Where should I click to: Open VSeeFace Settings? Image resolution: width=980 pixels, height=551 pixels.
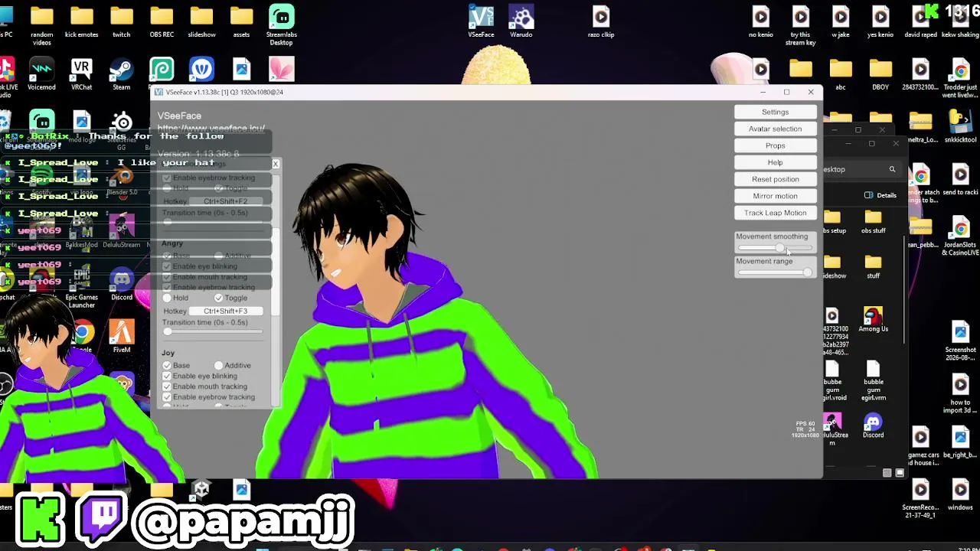pyautogui.click(x=775, y=112)
